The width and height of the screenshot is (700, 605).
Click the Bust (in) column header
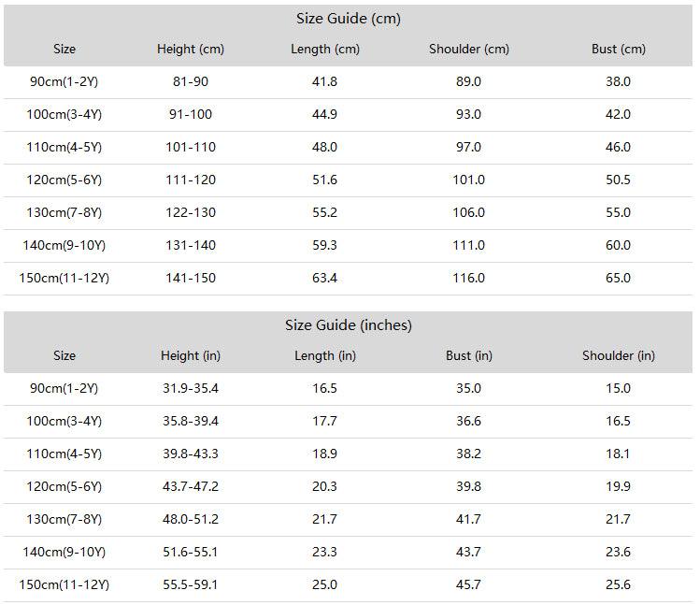[469, 355]
